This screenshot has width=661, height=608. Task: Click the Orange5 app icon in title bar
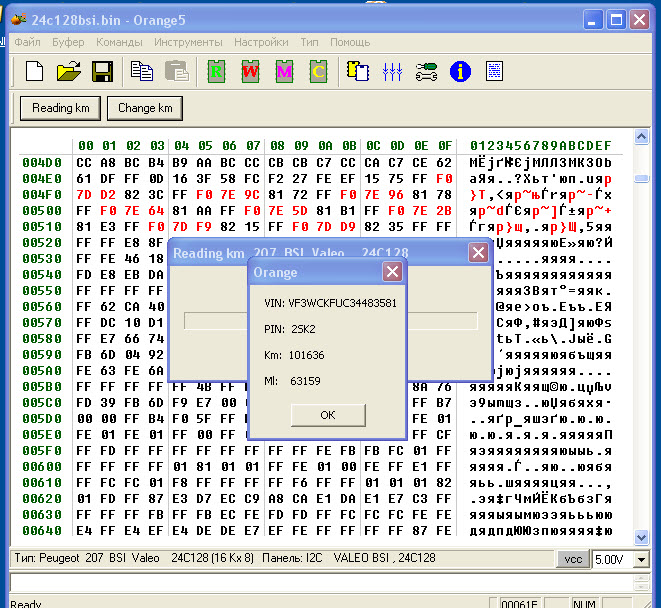point(19,20)
